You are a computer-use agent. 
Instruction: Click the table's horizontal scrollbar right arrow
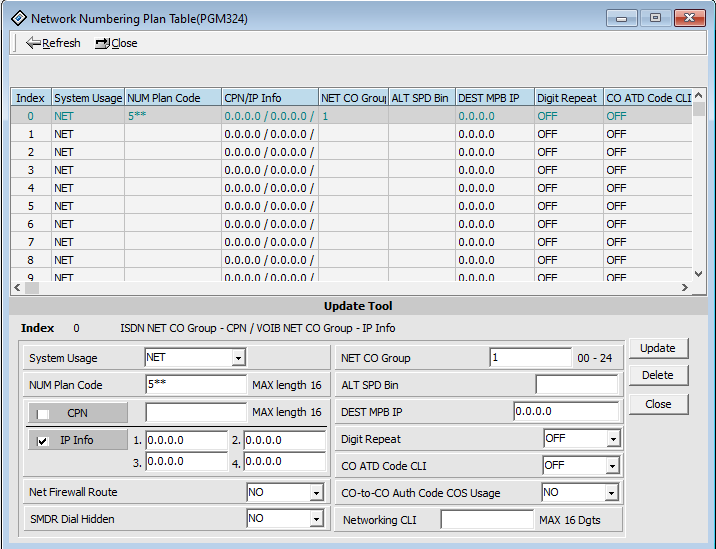[x=685, y=288]
